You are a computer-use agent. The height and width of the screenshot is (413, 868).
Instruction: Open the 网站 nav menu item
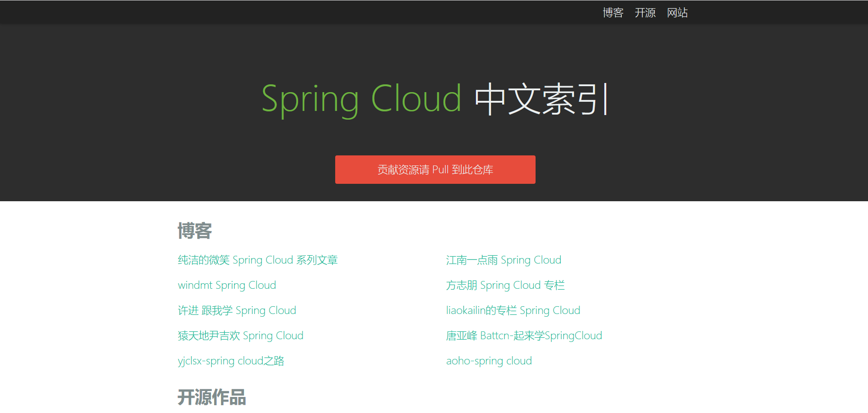click(x=677, y=13)
